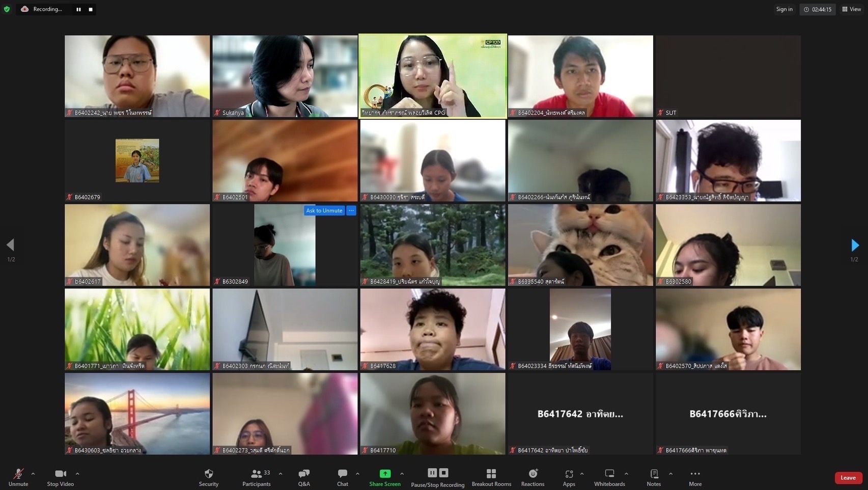Open the Reactions picker
The image size is (868, 490).
pyautogui.click(x=533, y=477)
